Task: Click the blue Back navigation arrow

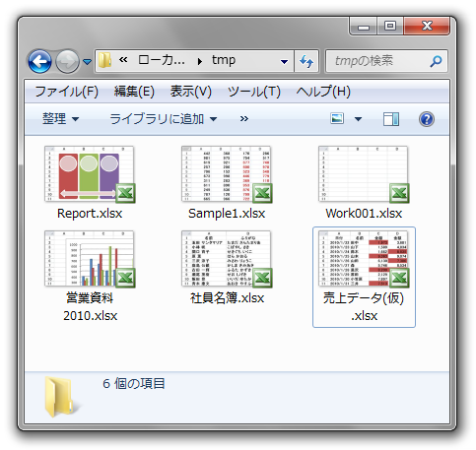Action: tap(39, 61)
